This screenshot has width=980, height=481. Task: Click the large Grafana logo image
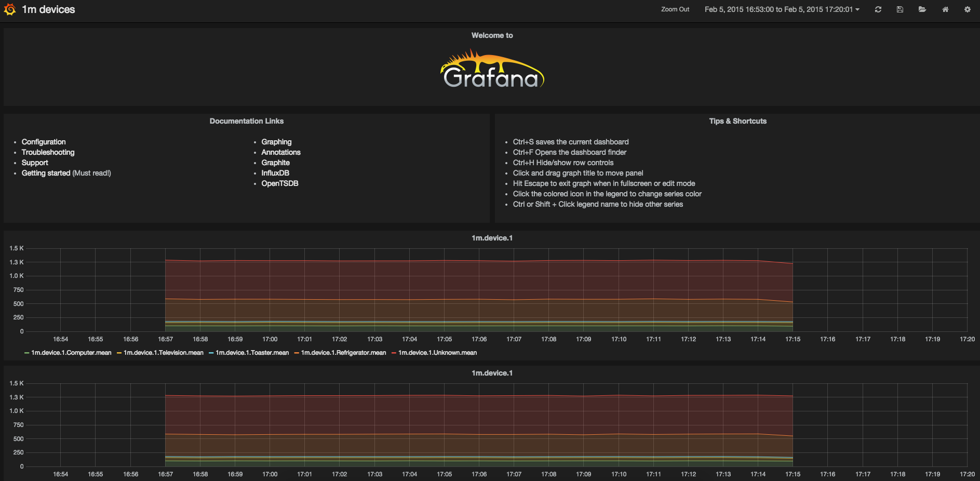tap(492, 69)
